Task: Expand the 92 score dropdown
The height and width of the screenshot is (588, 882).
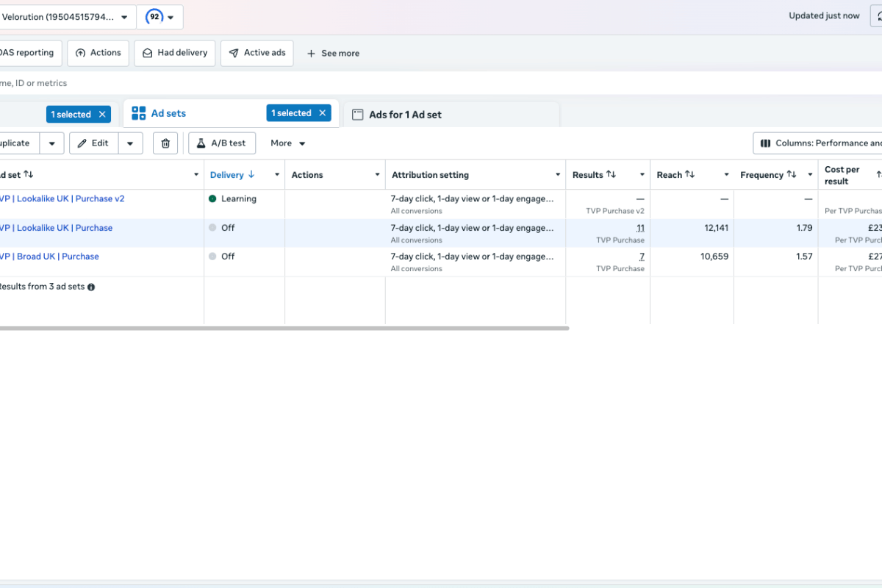Action: 171,17
